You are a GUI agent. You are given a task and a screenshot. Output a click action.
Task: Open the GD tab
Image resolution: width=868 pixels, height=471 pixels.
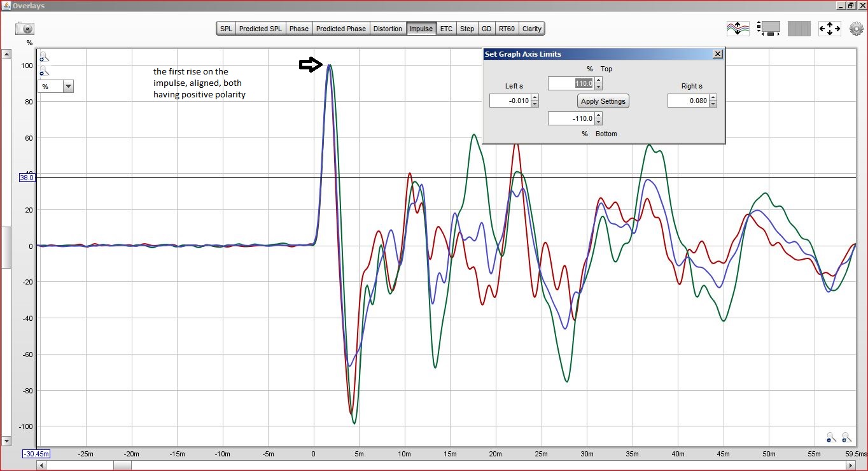[486, 29]
